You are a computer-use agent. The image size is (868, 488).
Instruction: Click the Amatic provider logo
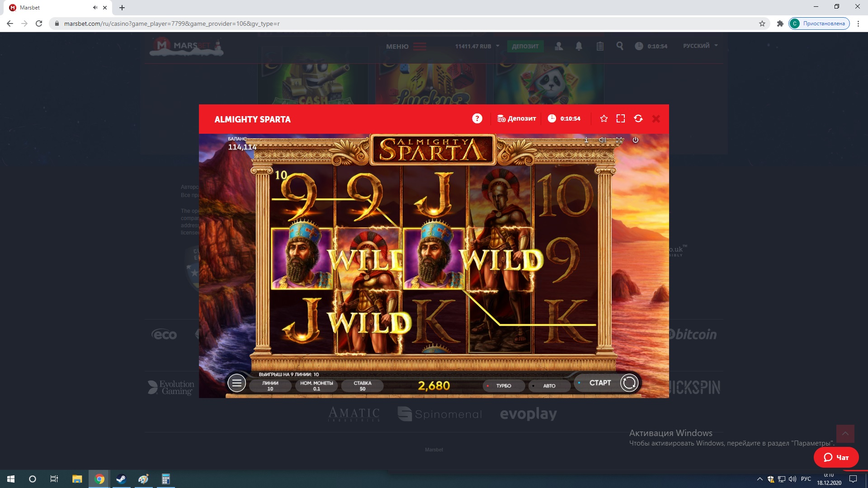(354, 413)
